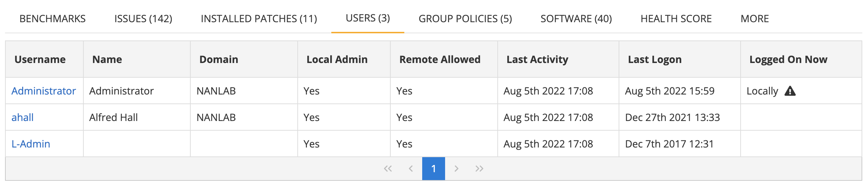Open the Benchmarks tab
This screenshot has height=184, width=868.
point(53,19)
